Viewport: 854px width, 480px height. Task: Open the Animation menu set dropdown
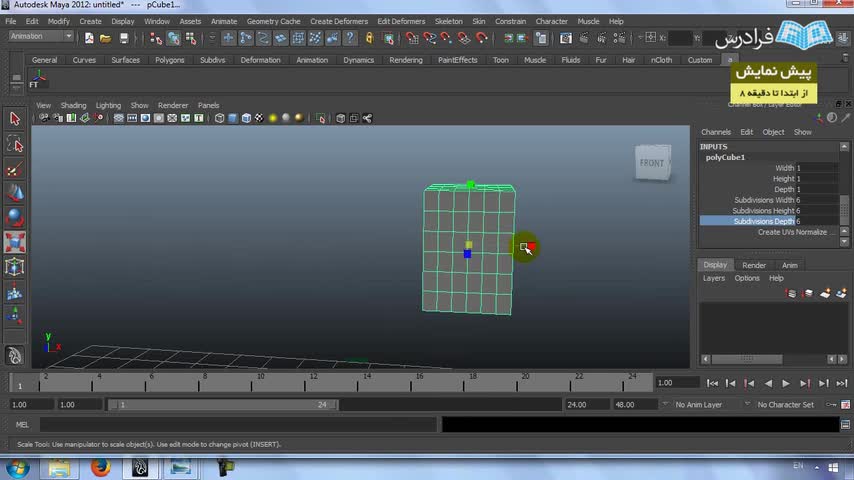tap(40, 36)
